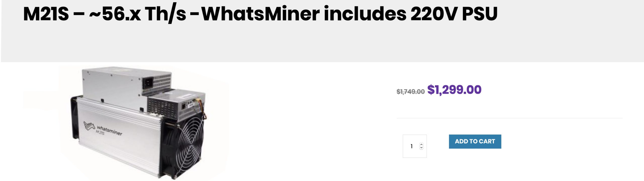644x181 pixels.
Task: Click "~56.x Th/s" hashrate in the title
Action: point(138,14)
